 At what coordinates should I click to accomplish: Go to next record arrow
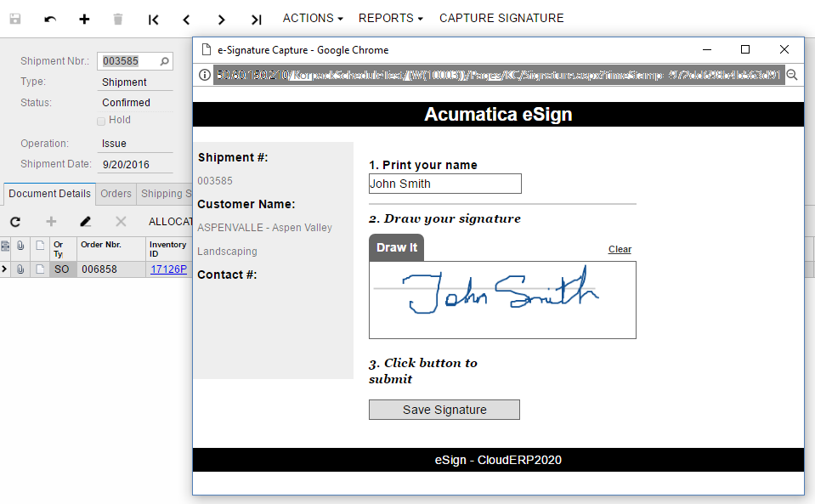tap(222, 20)
